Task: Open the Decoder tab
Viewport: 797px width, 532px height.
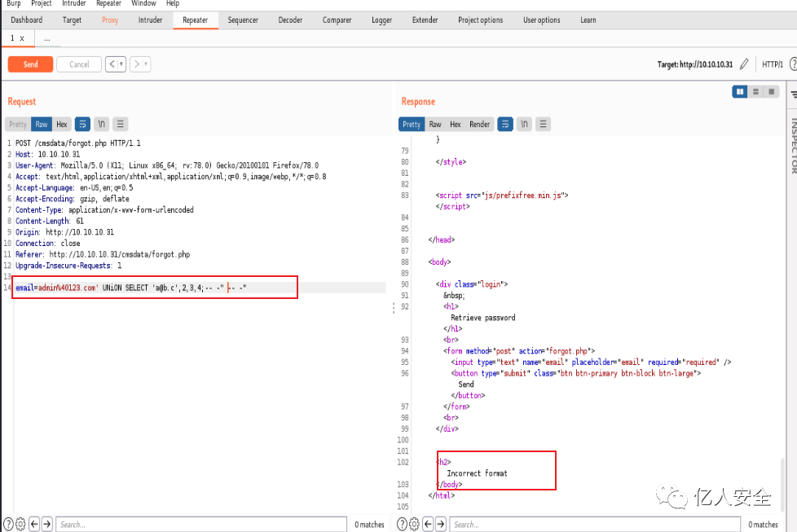Action: 290,20
